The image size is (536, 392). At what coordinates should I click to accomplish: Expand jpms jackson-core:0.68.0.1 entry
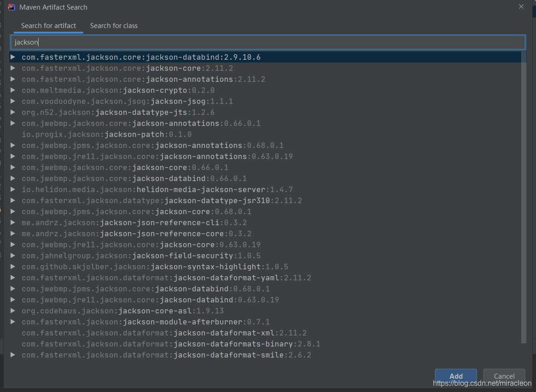[x=12, y=211]
